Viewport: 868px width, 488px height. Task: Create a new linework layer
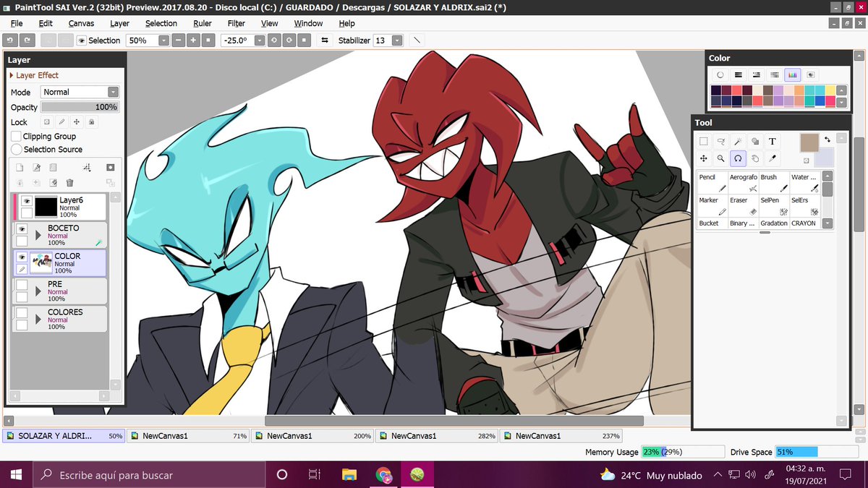[36, 168]
